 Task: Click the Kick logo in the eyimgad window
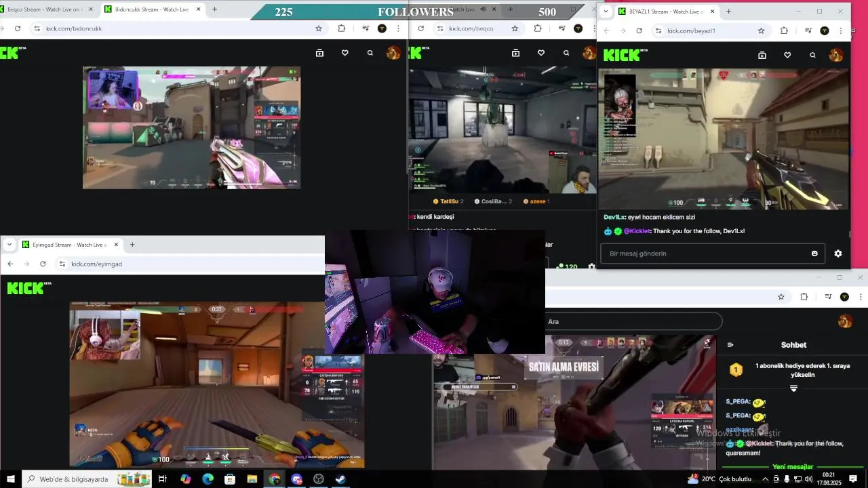coord(28,288)
